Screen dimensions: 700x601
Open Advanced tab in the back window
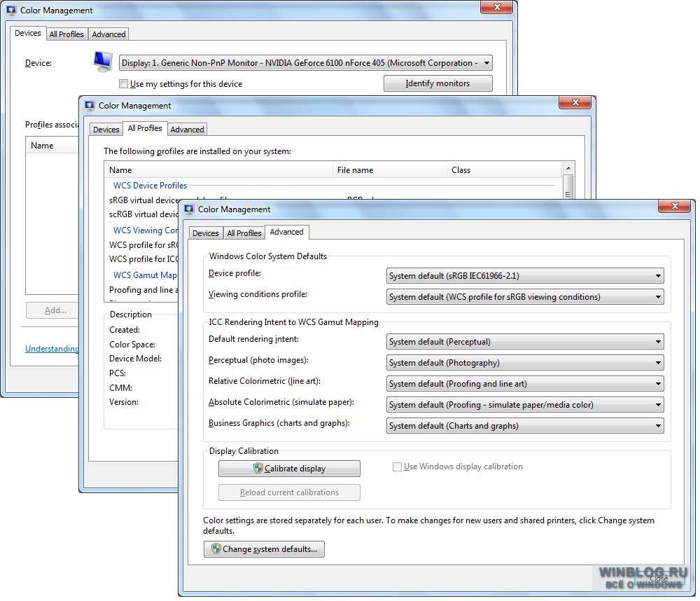[x=108, y=34]
